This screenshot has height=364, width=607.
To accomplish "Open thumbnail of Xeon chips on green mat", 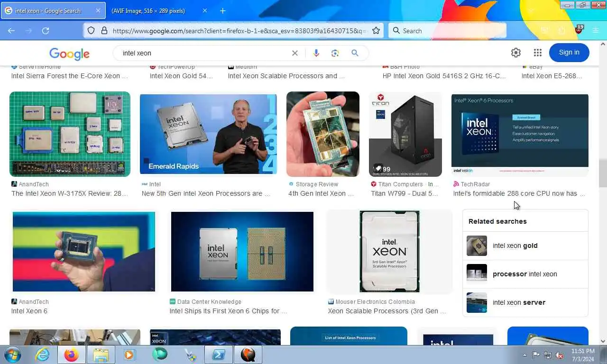I will pyautogui.click(x=70, y=134).
